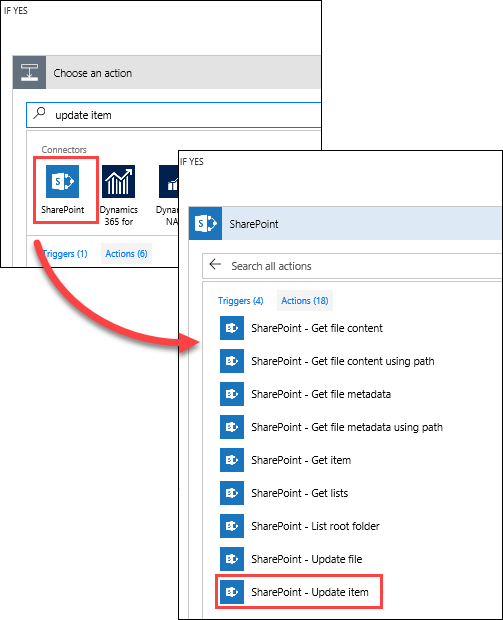Choose SharePoint - Get file content using path
This screenshot has height=620, width=503.
pos(343,361)
